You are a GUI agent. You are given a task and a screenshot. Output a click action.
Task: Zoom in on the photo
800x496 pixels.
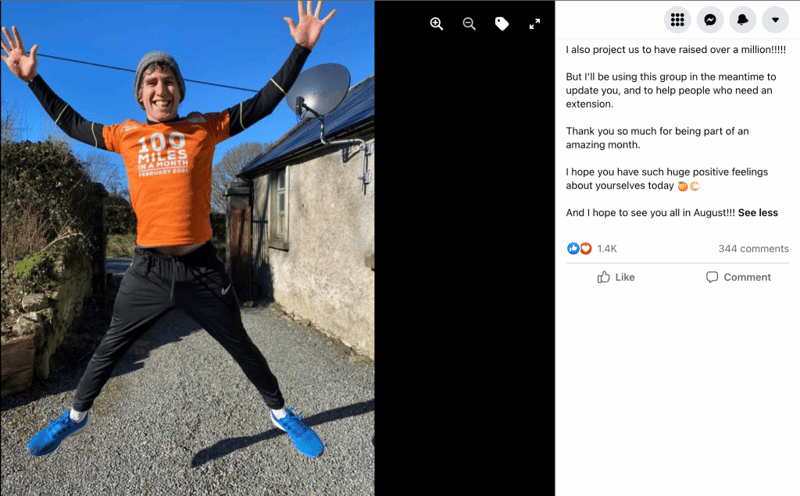(436, 24)
